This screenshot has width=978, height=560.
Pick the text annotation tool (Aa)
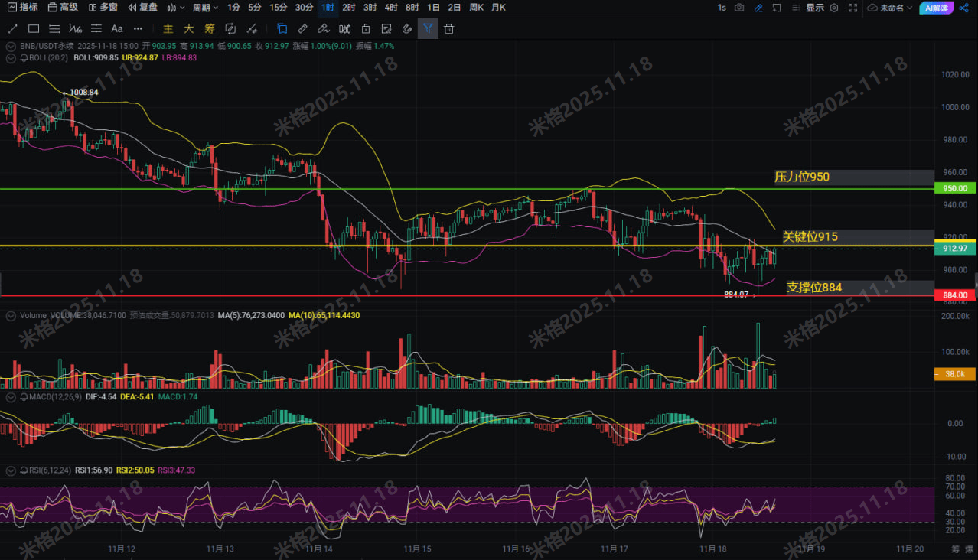tap(117, 29)
